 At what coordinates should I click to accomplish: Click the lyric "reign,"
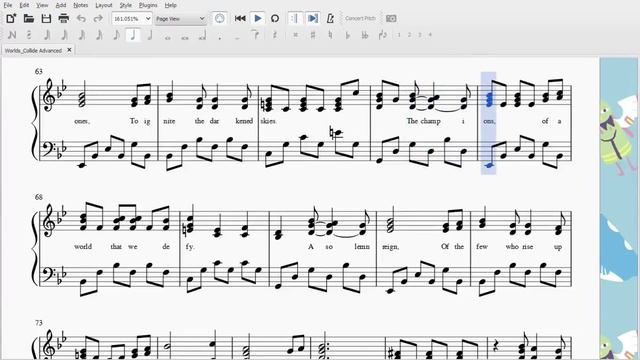coord(390,247)
